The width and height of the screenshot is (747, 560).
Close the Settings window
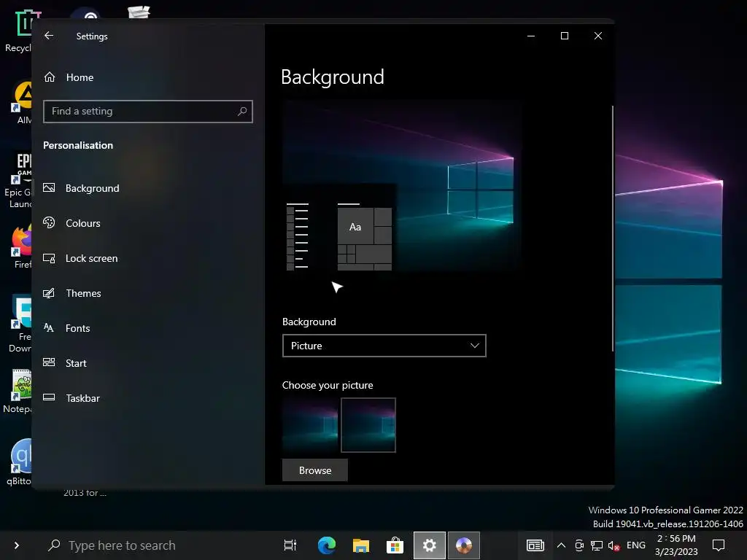tap(598, 36)
